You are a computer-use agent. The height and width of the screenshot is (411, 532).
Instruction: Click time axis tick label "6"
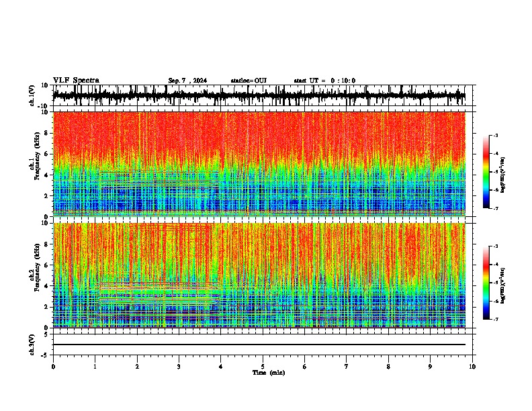(305, 367)
